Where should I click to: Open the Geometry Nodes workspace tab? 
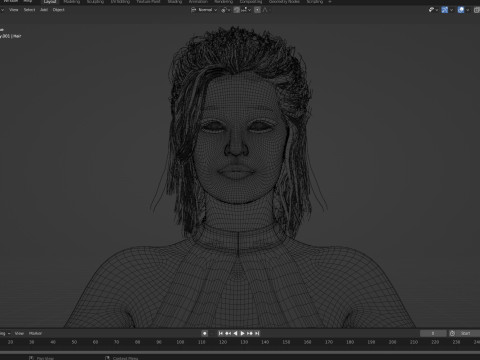(284, 2)
